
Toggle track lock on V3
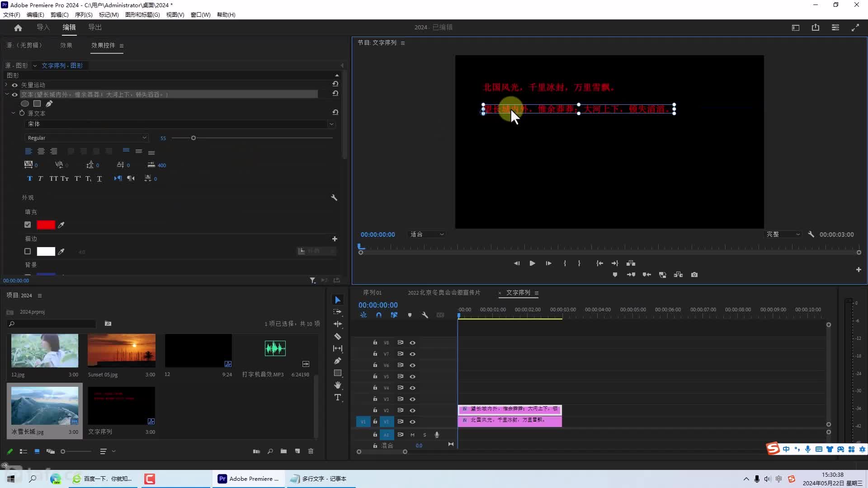coord(375,399)
